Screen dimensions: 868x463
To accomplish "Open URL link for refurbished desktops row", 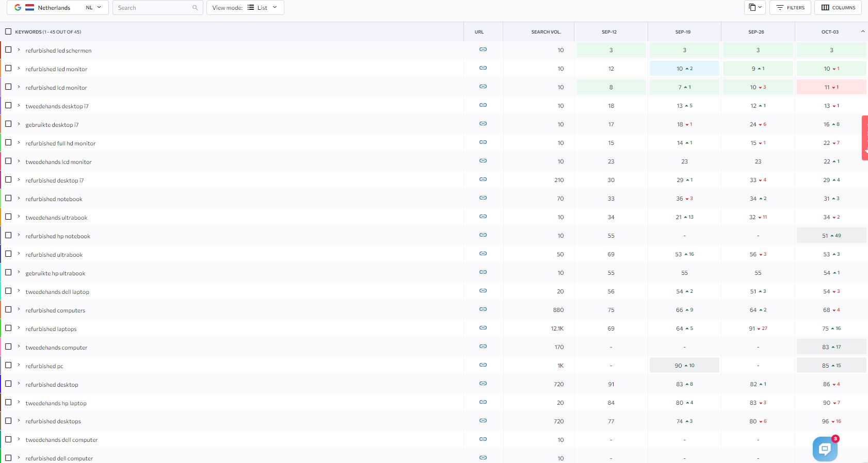I will click(483, 421).
